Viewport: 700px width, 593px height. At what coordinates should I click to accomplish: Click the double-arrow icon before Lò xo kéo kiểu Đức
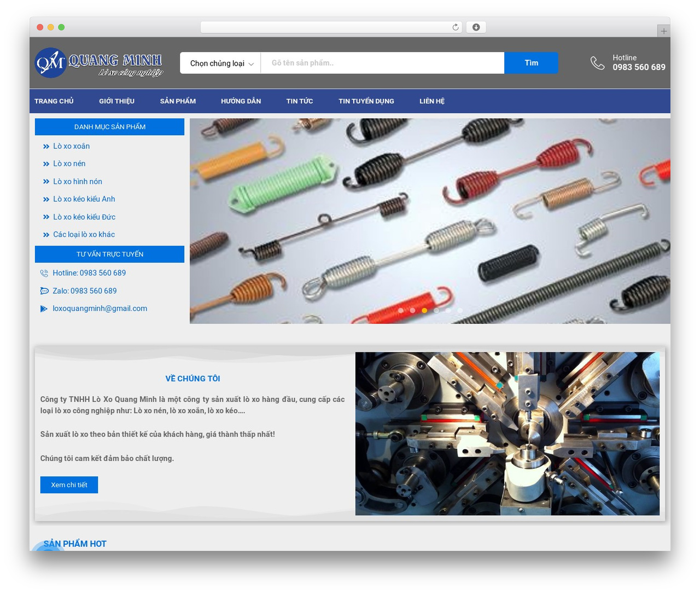pos(46,217)
